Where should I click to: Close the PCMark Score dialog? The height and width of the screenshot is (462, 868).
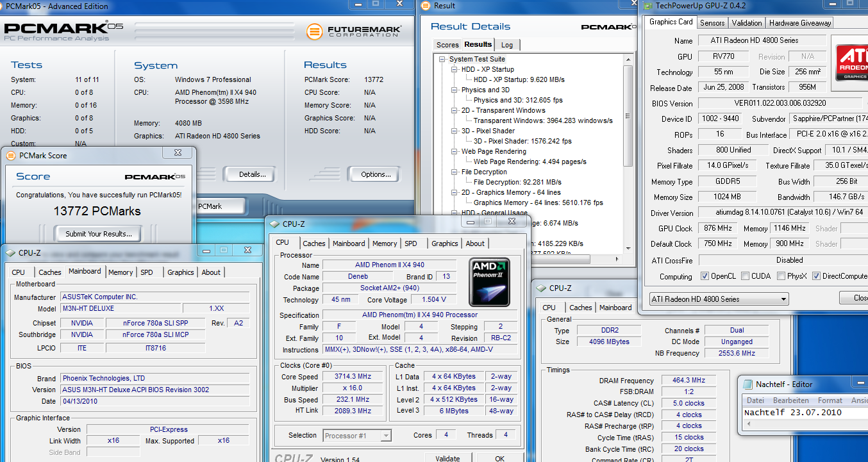click(x=178, y=153)
